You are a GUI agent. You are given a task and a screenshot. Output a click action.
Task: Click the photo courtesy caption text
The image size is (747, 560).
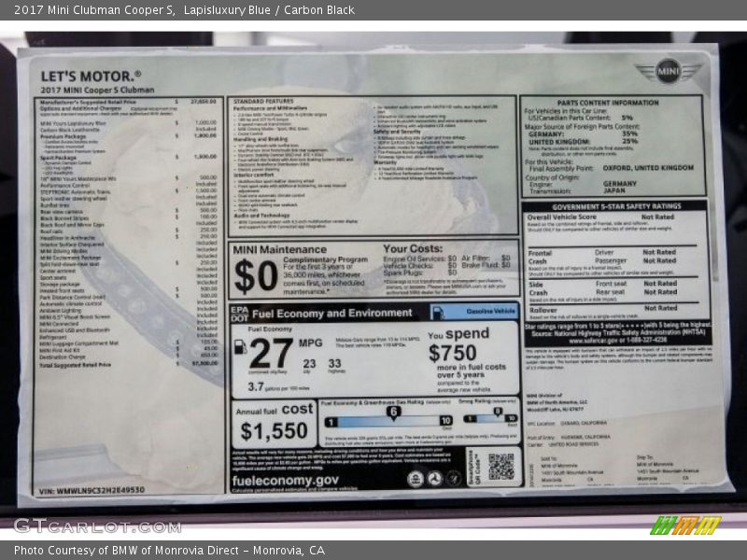point(170,551)
